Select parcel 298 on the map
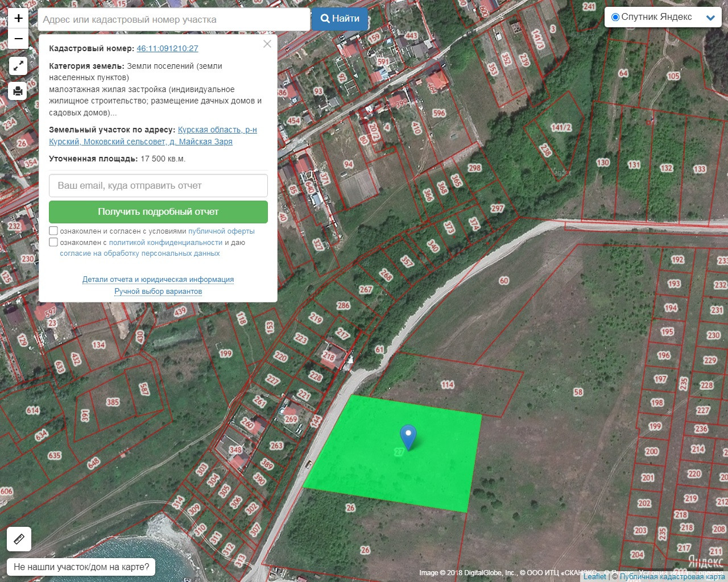728x582 pixels. tap(474, 168)
